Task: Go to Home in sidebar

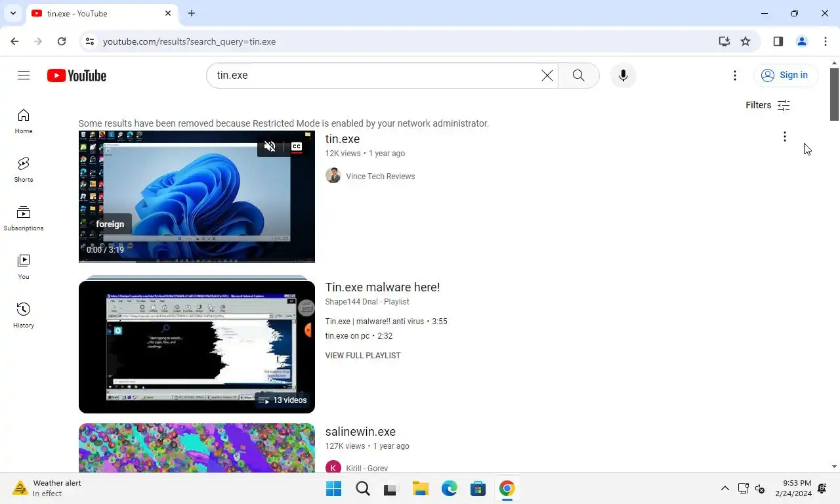Action: [x=24, y=122]
